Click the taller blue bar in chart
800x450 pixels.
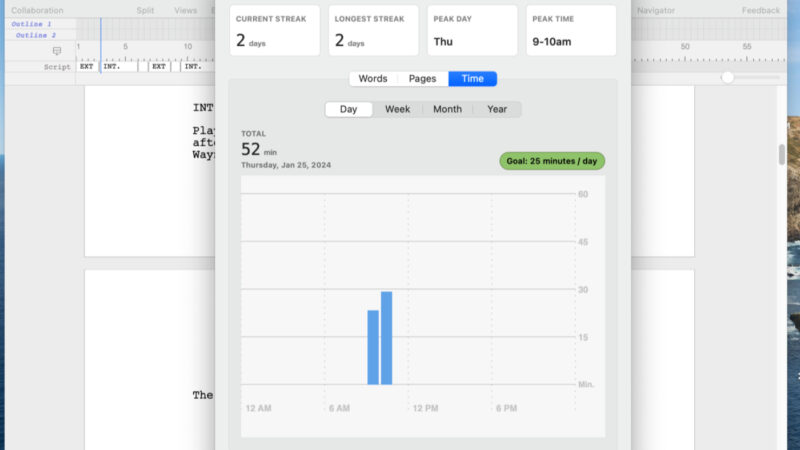click(386, 337)
